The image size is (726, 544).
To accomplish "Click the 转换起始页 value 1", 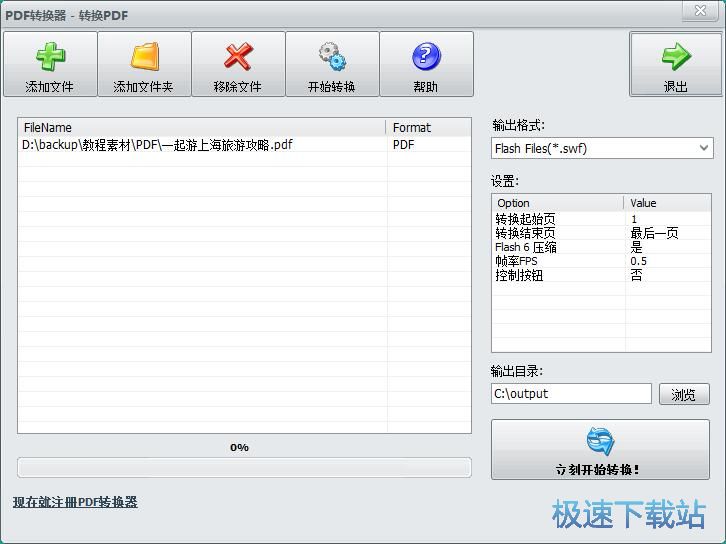I will 634,219.
